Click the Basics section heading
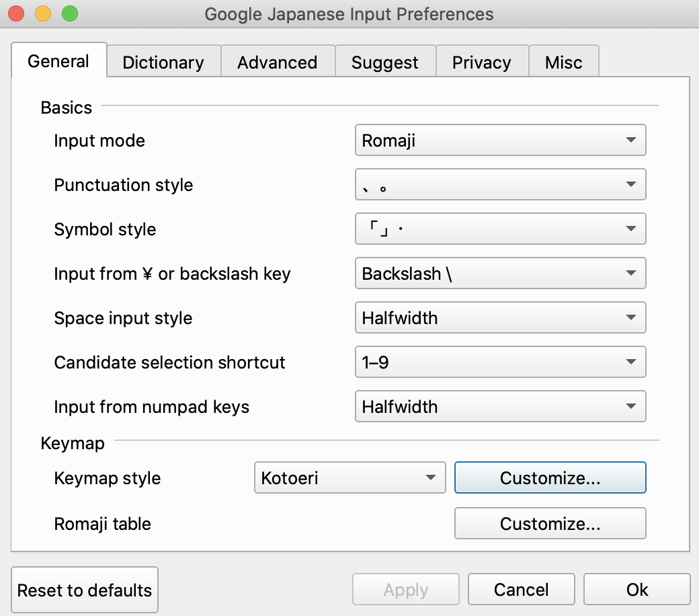The width and height of the screenshot is (699, 616). [x=67, y=108]
